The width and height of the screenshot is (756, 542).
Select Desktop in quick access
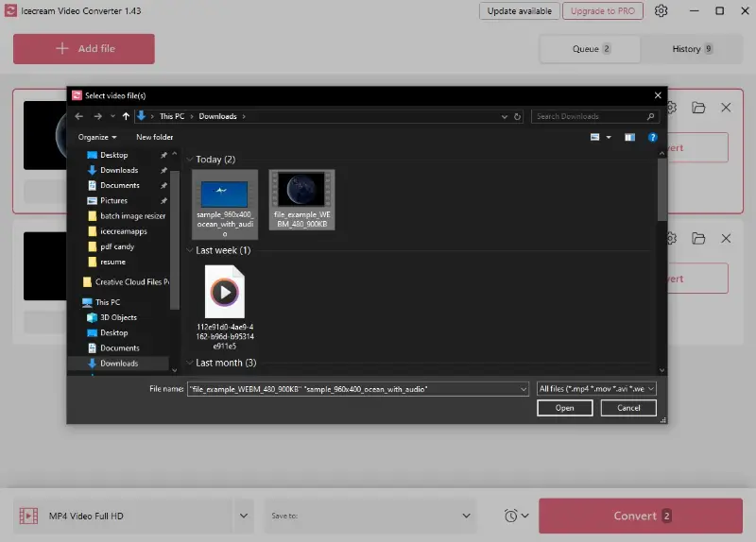click(113, 155)
